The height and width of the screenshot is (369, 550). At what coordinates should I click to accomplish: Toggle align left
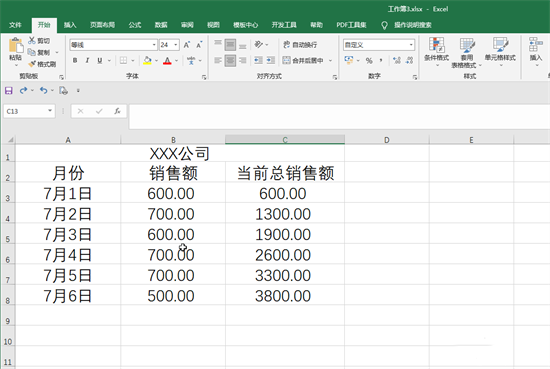pyautogui.click(x=218, y=60)
